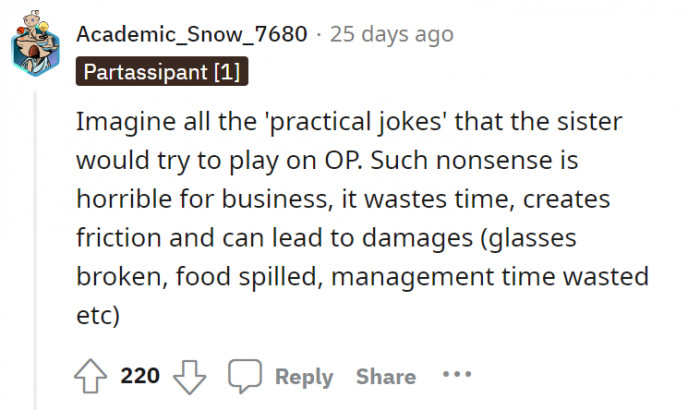This screenshot has height=410, width=700.
Task: Click the 'Partassipant [1]' flair badge
Action: tap(162, 71)
